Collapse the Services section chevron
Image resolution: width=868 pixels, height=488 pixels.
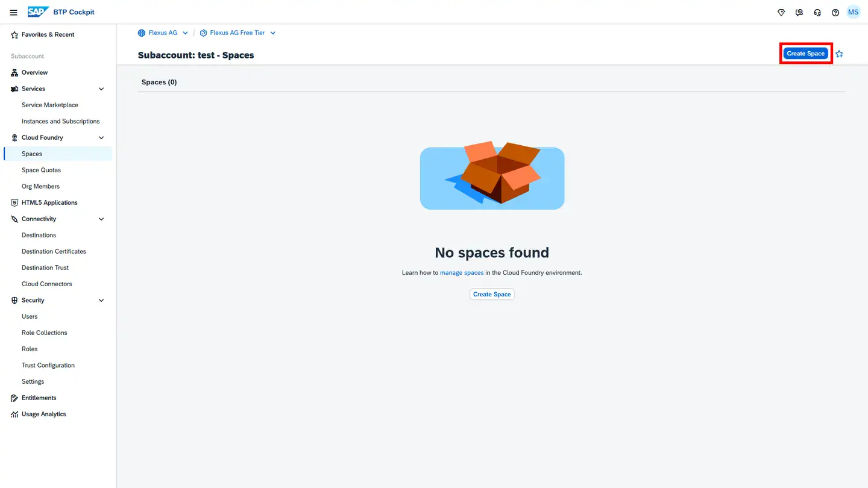pos(101,89)
